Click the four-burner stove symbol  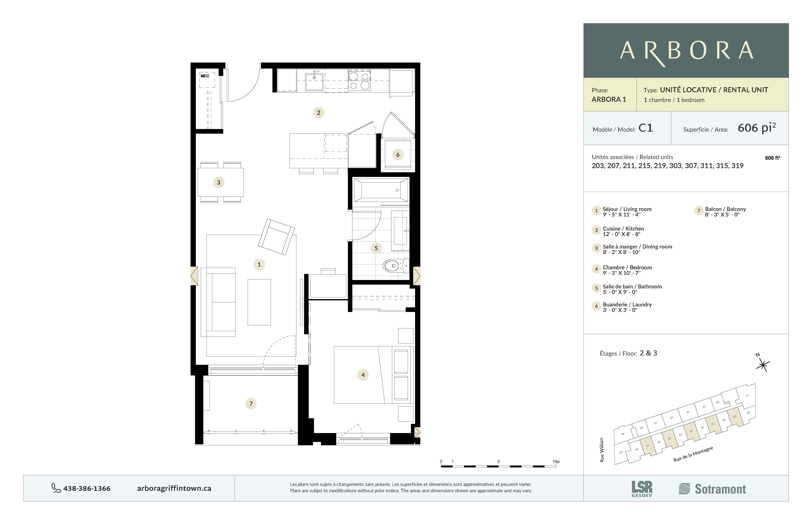359,81
